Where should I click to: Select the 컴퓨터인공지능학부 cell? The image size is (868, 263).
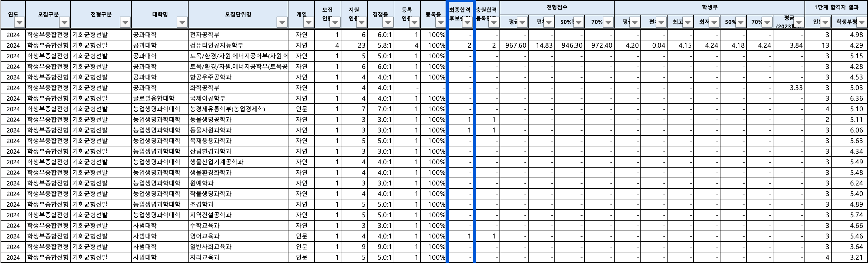click(x=238, y=45)
